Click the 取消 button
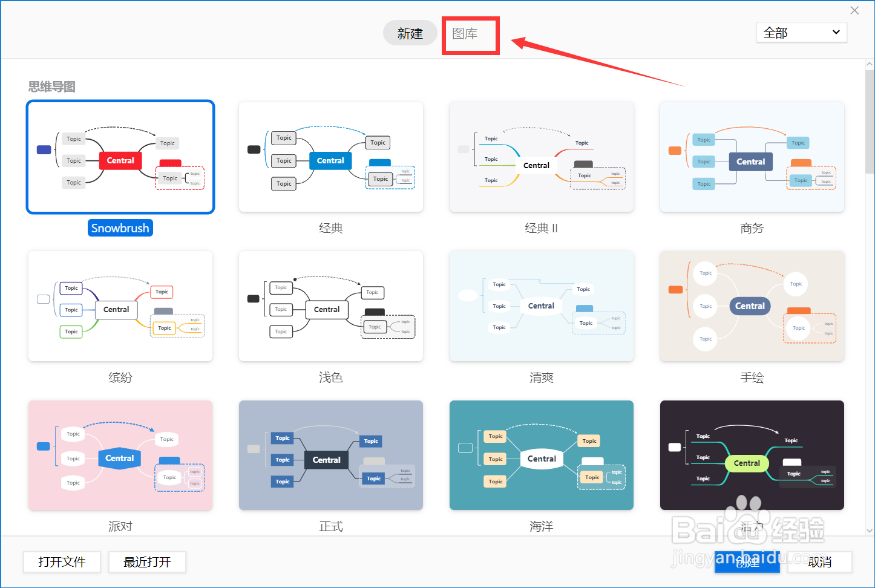 (820, 562)
